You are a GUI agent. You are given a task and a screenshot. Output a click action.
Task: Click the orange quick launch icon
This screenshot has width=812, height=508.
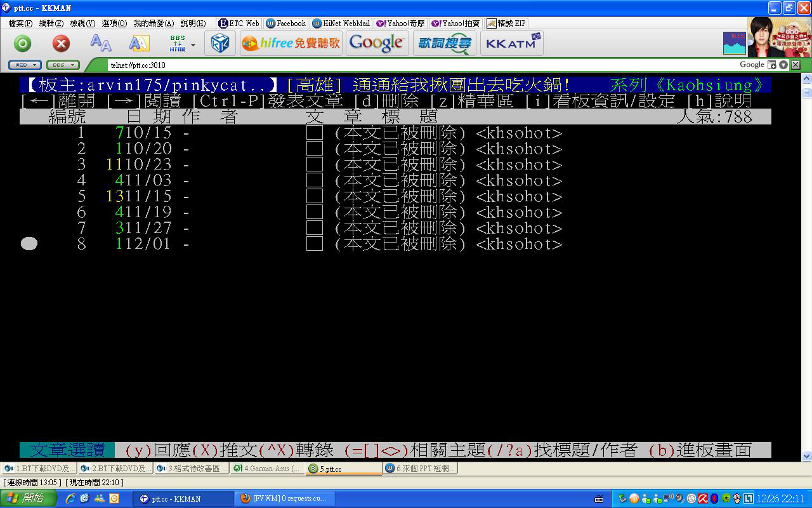114,498
